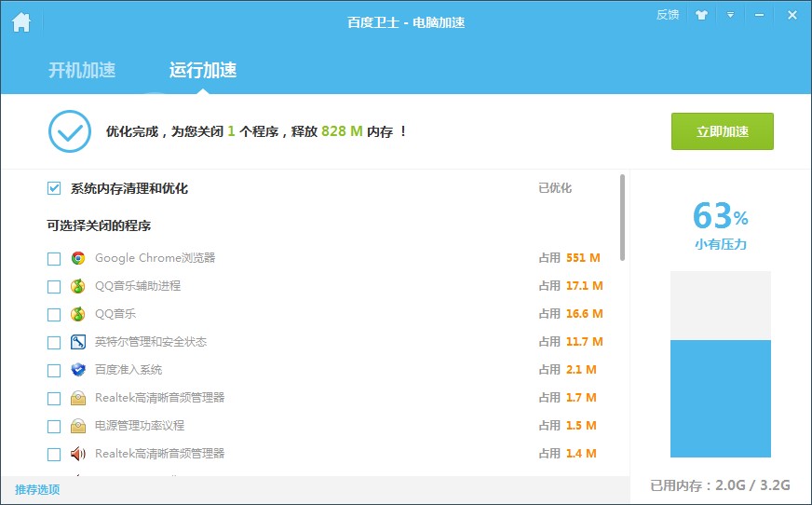Switch to the 开机加速 tab
This screenshot has height=505, width=812.
pyautogui.click(x=82, y=70)
